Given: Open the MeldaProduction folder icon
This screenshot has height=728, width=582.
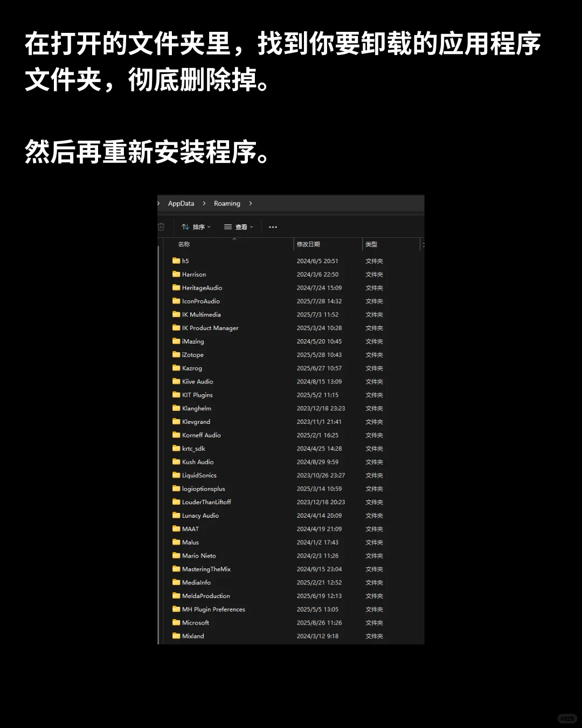Looking at the screenshot, I should click(x=177, y=596).
